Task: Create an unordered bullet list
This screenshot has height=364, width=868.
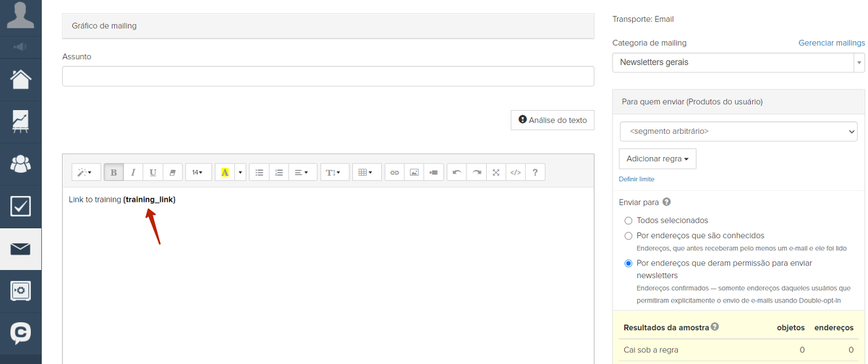Action: click(x=259, y=172)
